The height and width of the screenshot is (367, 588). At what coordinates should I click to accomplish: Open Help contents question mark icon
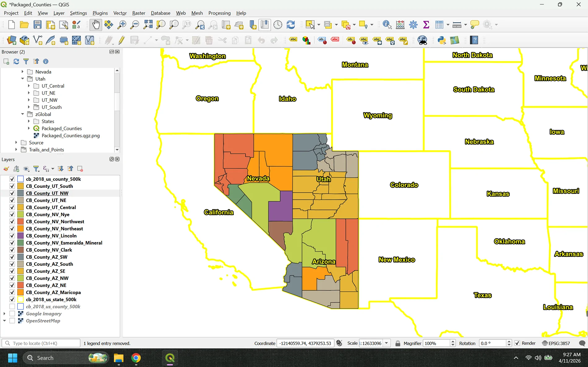click(474, 40)
